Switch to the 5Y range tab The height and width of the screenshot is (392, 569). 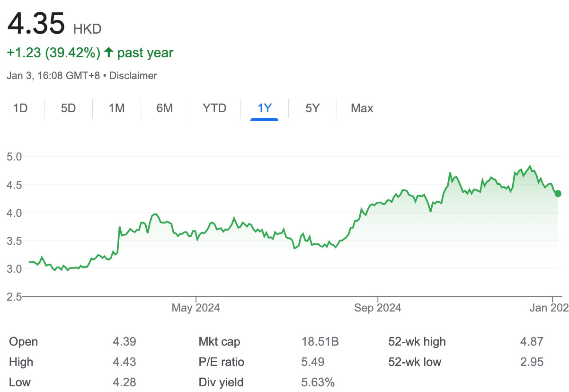[x=312, y=108]
